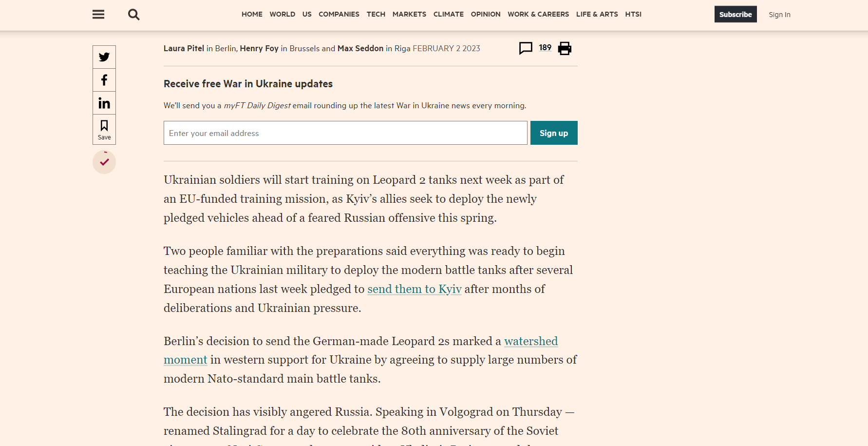Print the article using printer icon
The height and width of the screenshot is (446, 868).
click(565, 48)
